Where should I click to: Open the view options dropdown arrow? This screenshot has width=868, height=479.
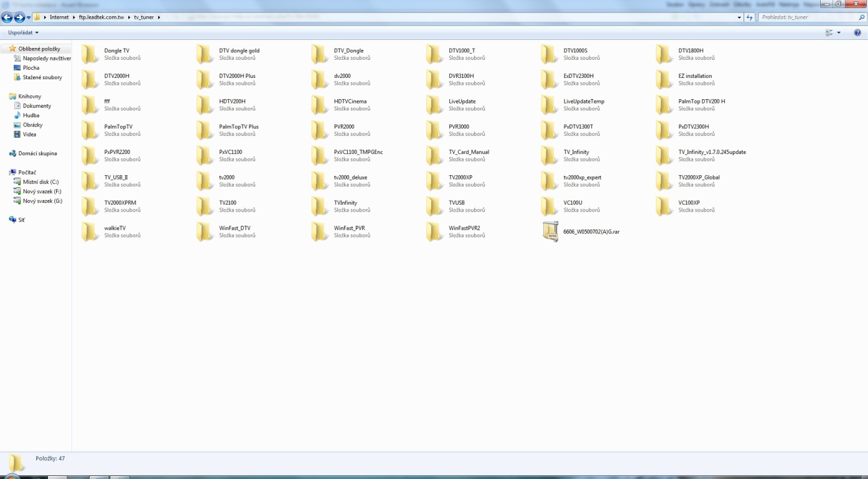[839, 32]
